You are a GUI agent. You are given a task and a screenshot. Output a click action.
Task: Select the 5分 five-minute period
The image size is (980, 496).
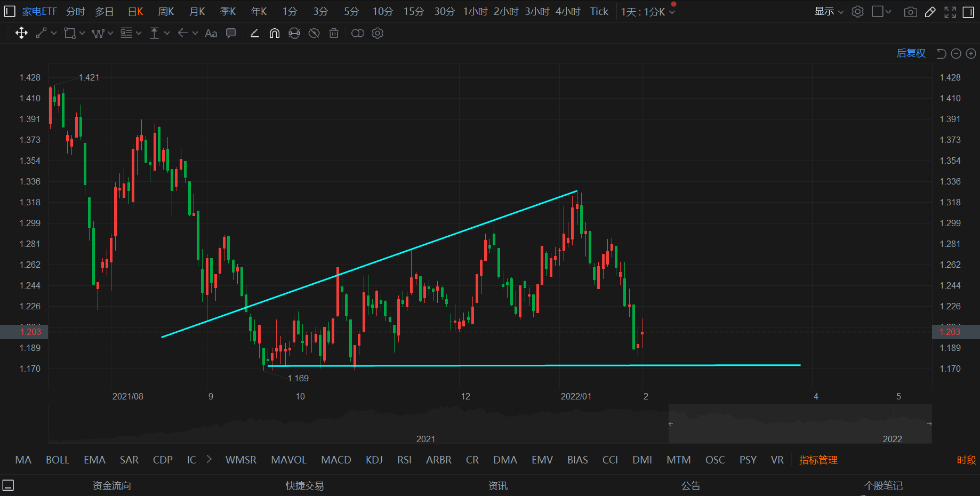[x=351, y=12]
